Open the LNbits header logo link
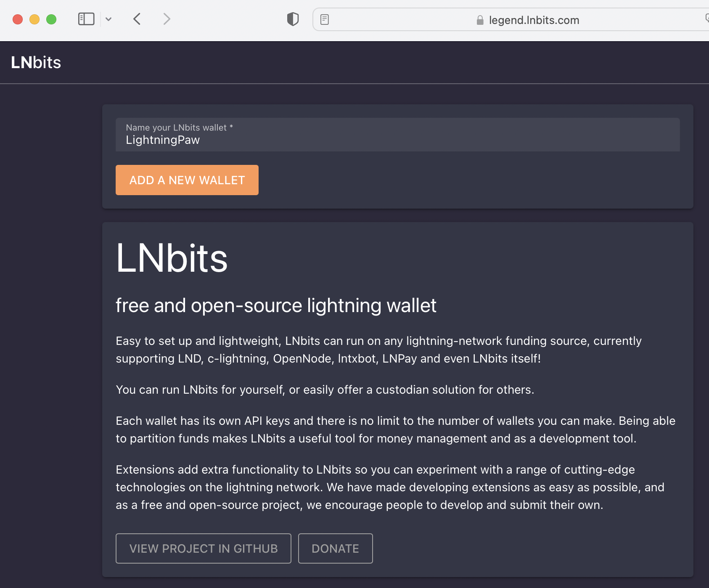Image resolution: width=709 pixels, height=588 pixels. [36, 62]
